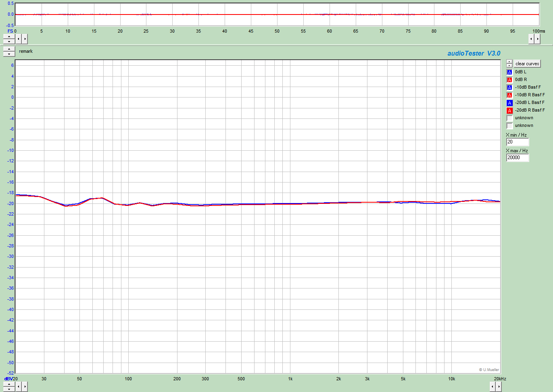The width and height of the screenshot is (553, 392).
Task: Click the down arrow under the FS time axis
Action: tap(9, 41)
